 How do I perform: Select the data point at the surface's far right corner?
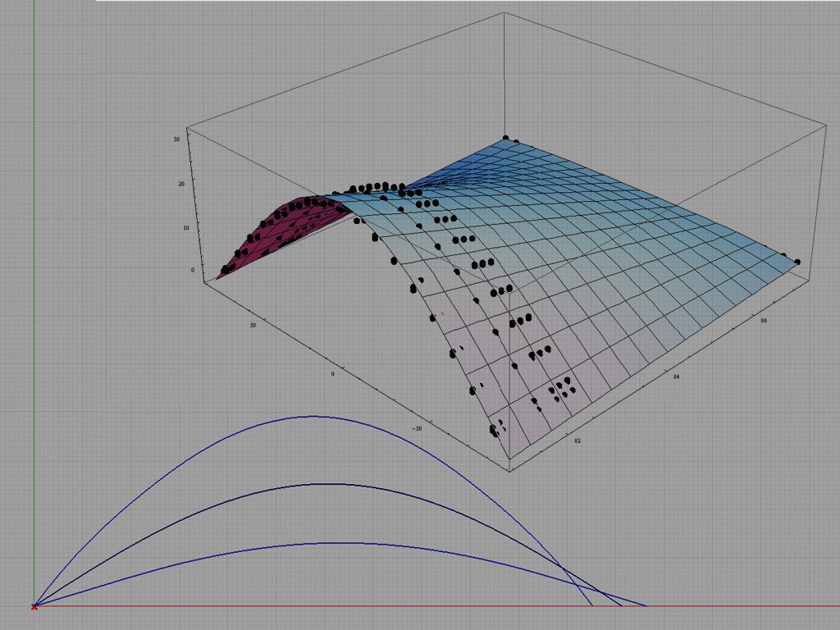tap(797, 262)
